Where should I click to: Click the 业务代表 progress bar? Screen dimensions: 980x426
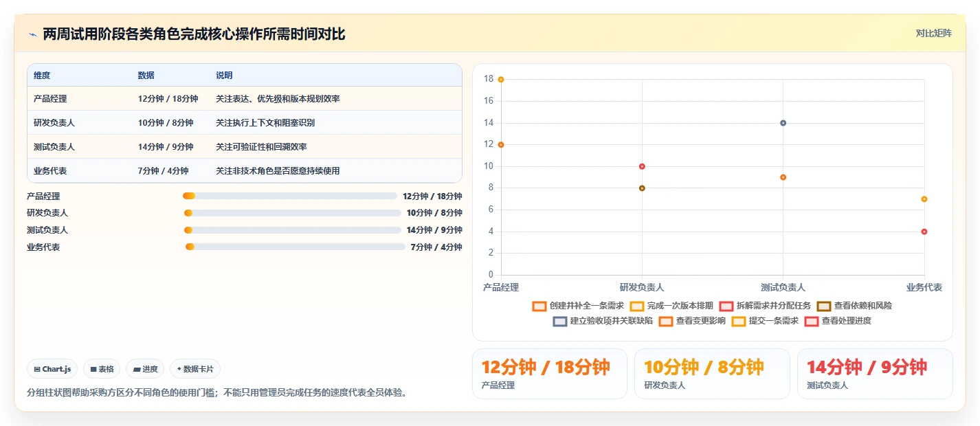[296, 247]
